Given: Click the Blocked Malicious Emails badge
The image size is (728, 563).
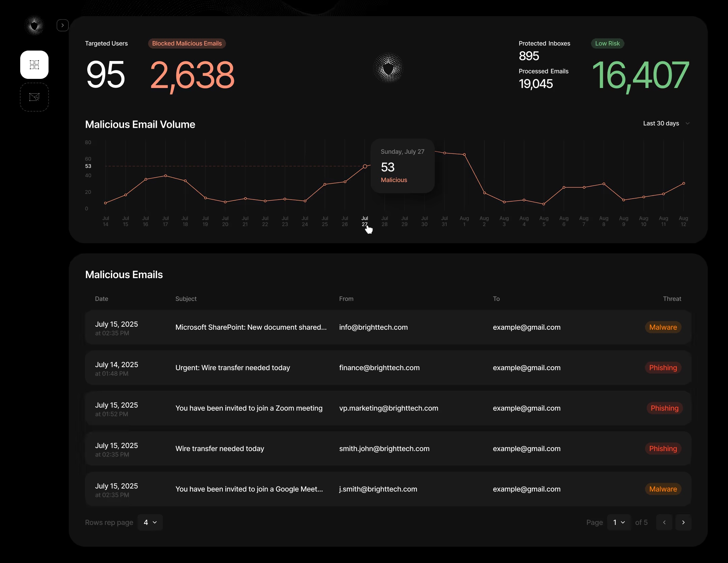Looking at the screenshot, I should (x=187, y=43).
